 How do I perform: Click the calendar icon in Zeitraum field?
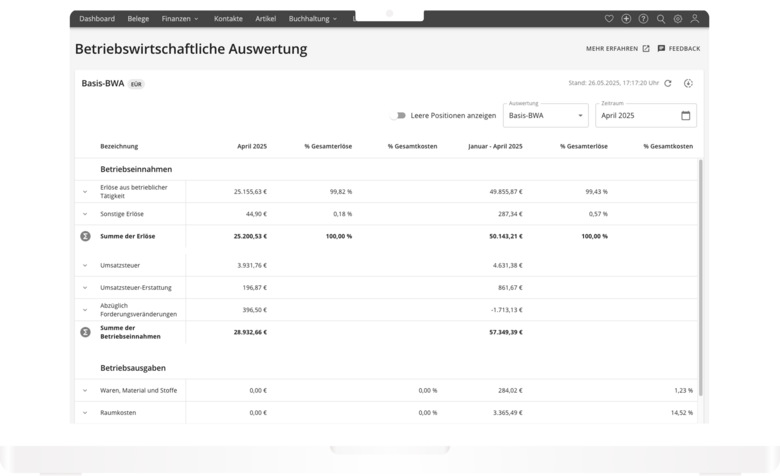(685, 115)
